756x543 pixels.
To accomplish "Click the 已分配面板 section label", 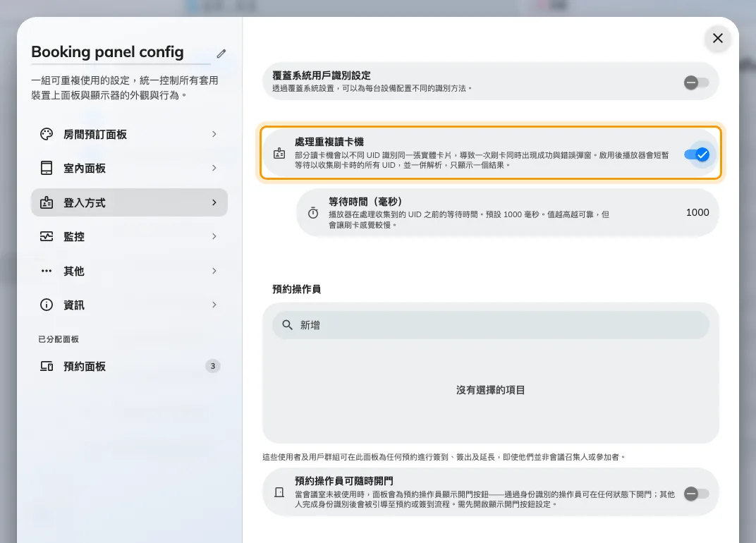I will [59, 339].
